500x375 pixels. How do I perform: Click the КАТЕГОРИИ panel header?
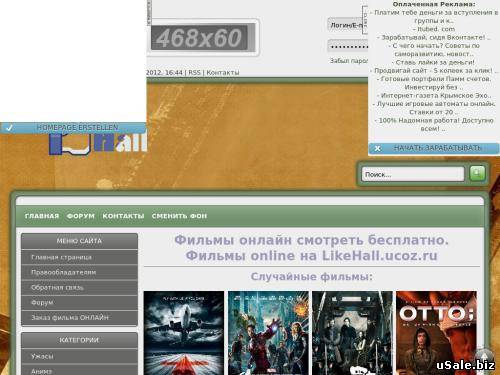(79, 340)
